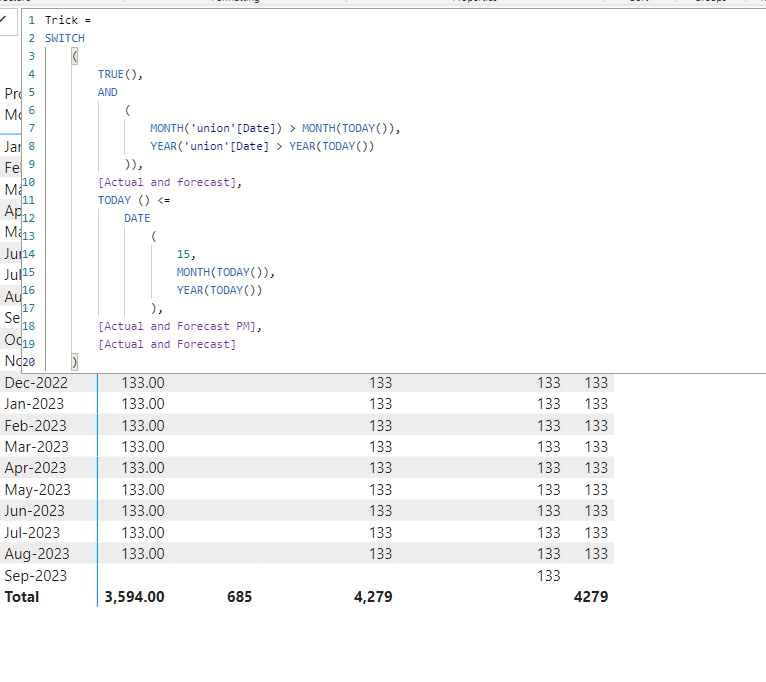The width and height of the screenshot is (766, 682).
Task: Select the Mar-2023 row label
Action: (37, 447)
